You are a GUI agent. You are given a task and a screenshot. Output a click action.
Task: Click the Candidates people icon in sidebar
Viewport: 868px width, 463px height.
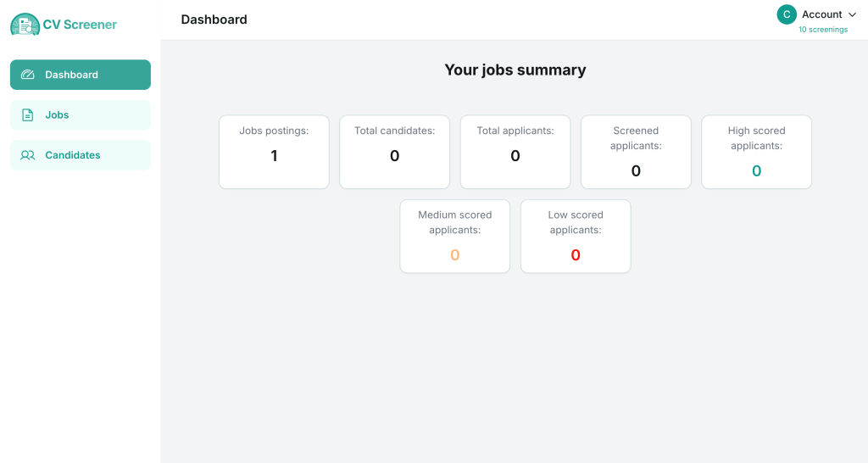(28, 155)
